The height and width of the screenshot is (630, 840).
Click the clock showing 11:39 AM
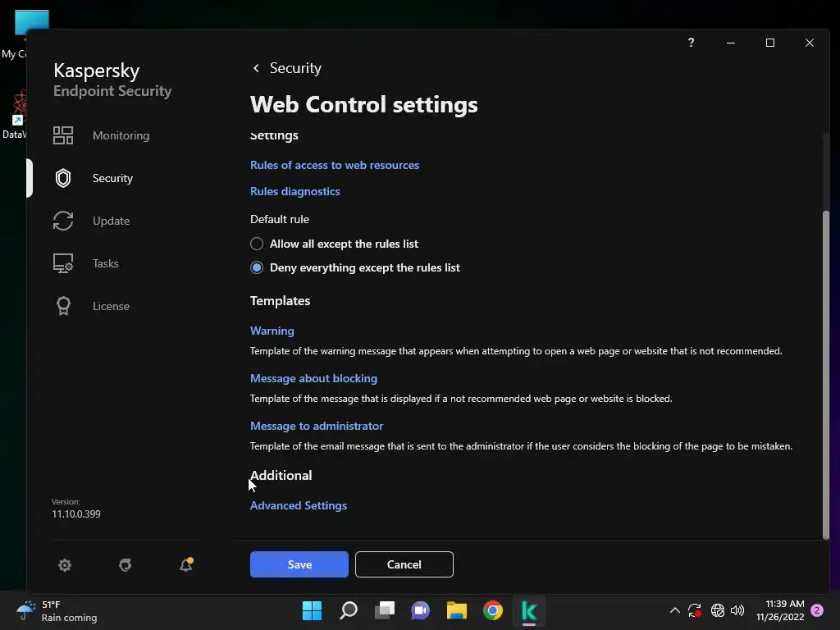point(784,604)
